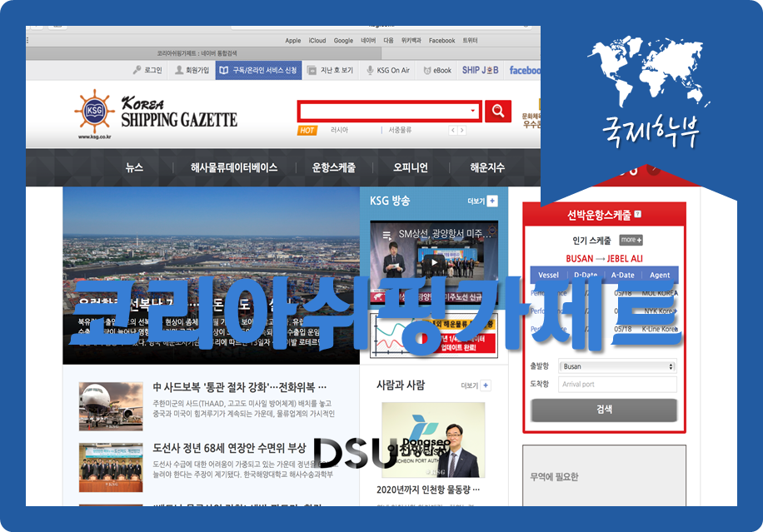Click the K-Line Korea agent entry
The image size is (763, 532).
coord(660,329)
